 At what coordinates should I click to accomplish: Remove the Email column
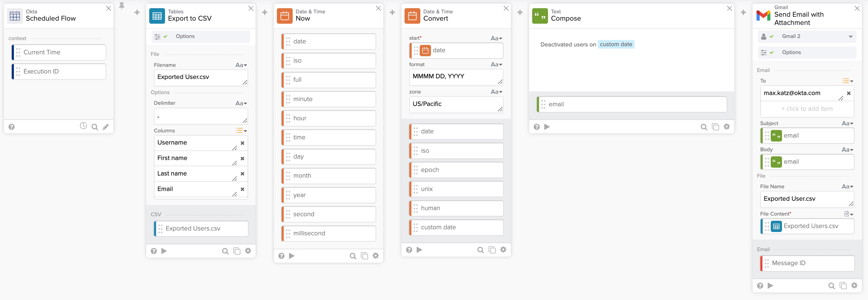[242, 189]
